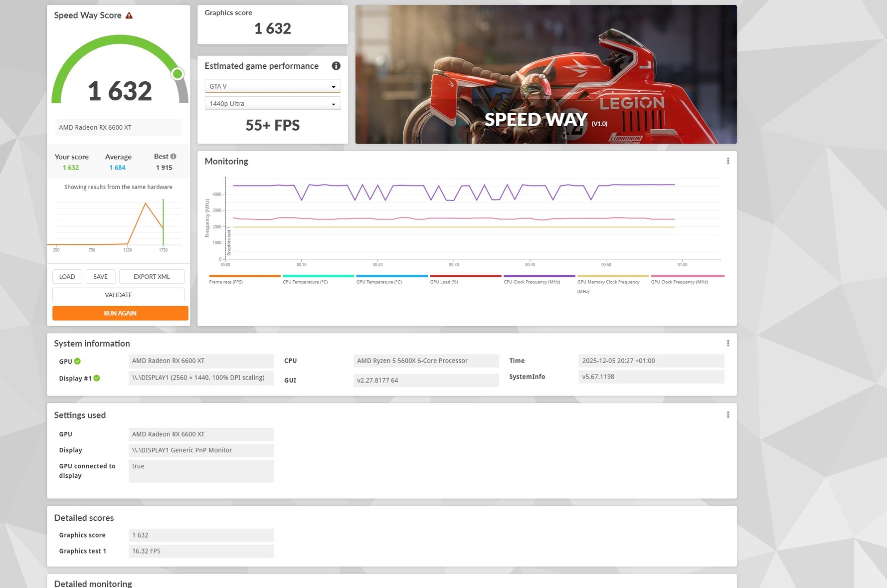The height and width of the screenshot is (588, 887).
Task: Click the Your score value 1 632
Action: [x=71, y=168]
